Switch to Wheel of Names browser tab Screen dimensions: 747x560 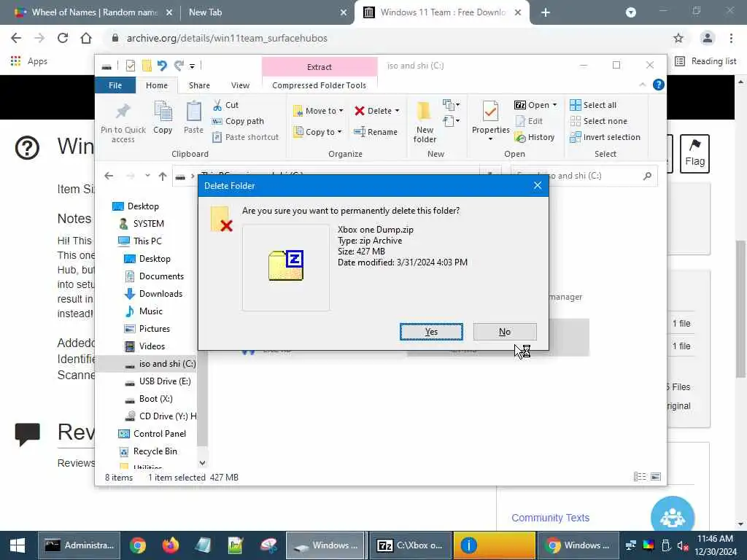click(94, 12)
